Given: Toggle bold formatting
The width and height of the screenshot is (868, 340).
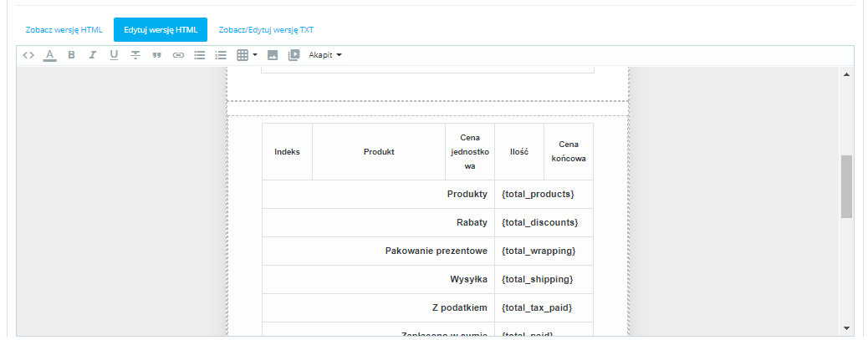Looking at the screenshot, I should click(71, 55).
